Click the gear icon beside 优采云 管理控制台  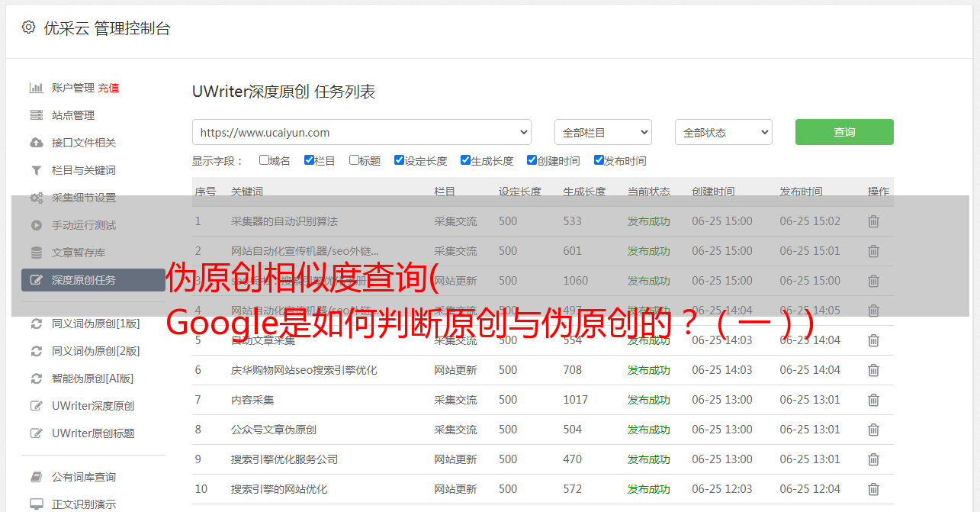tap(28, 27)
